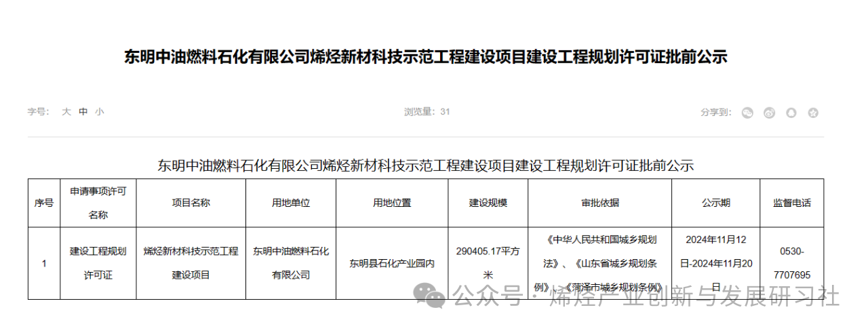Select the 审批依据 column header
This screenshot has height=331, width=868.
[x=600, y=203]
